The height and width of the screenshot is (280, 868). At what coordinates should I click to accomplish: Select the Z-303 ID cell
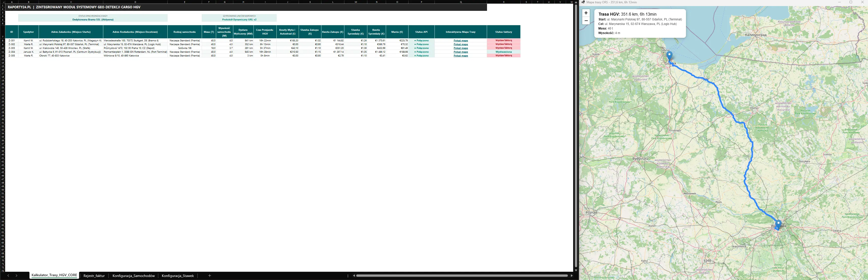click(x=11, y=48)
